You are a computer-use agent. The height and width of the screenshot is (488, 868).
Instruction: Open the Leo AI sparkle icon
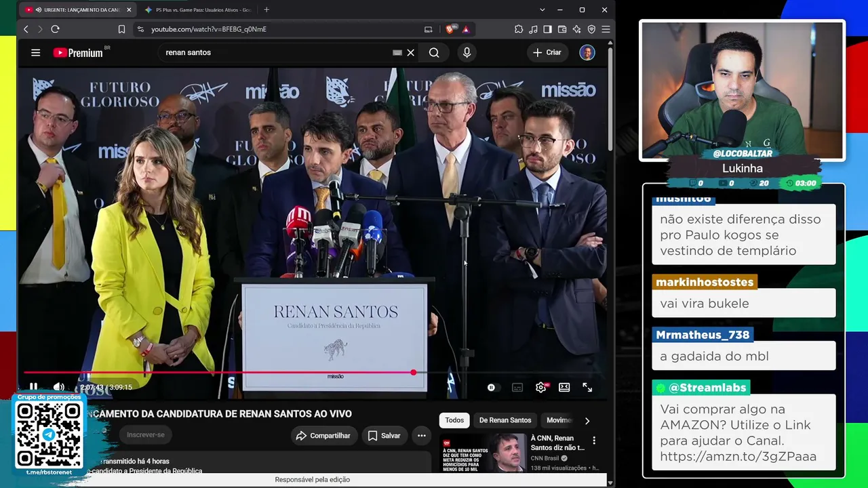click(x=576, y=29)
